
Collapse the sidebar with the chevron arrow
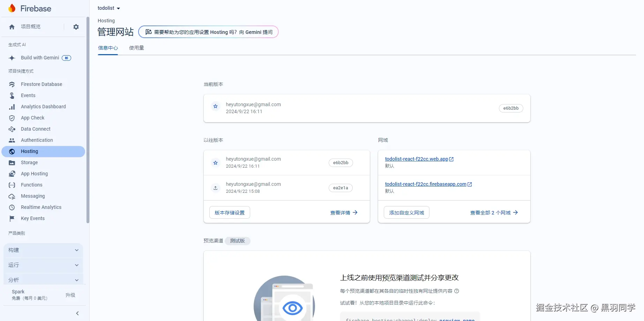(x=77, y=313)
